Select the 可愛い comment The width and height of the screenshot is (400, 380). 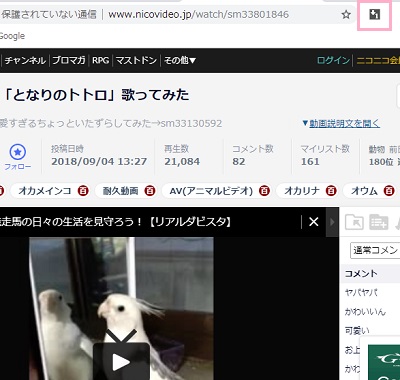[x=357, y=331]
